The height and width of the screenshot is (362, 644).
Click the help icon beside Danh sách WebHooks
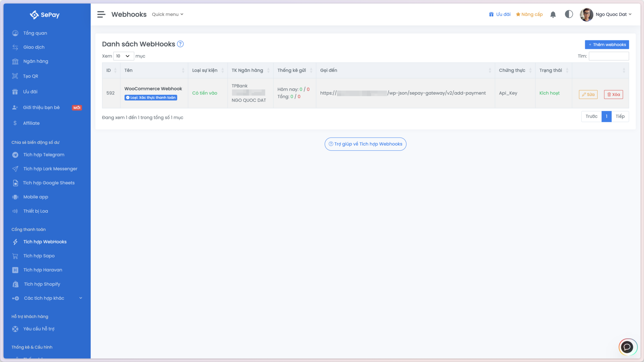coord(180,44)
